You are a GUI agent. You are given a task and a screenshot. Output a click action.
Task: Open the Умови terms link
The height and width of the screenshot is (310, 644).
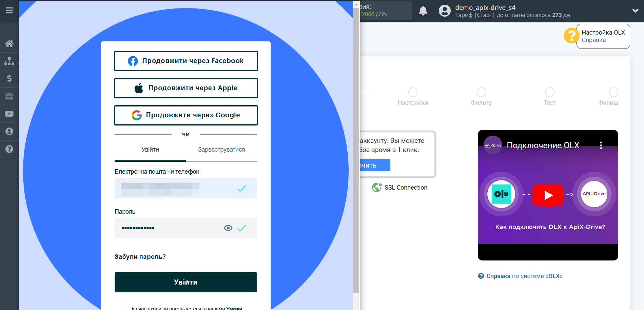[234, 308]
